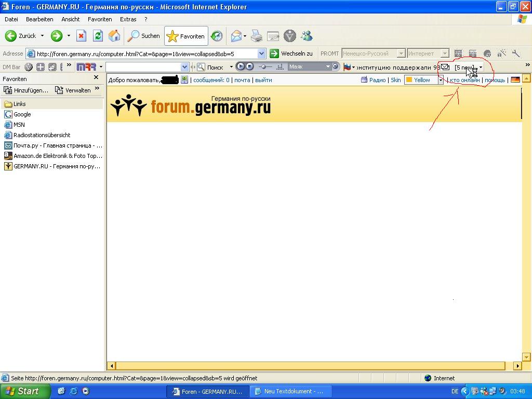
Task: Open the address bar URL dropdown
Action: pyautogui.click(x=261, y=54)
